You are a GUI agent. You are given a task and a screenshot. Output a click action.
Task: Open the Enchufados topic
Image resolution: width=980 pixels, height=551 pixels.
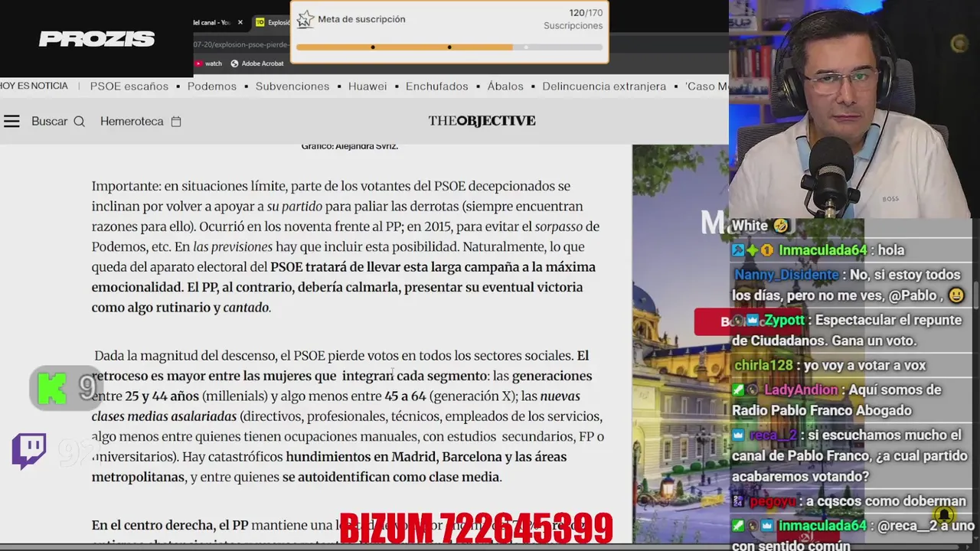(437, 86)
